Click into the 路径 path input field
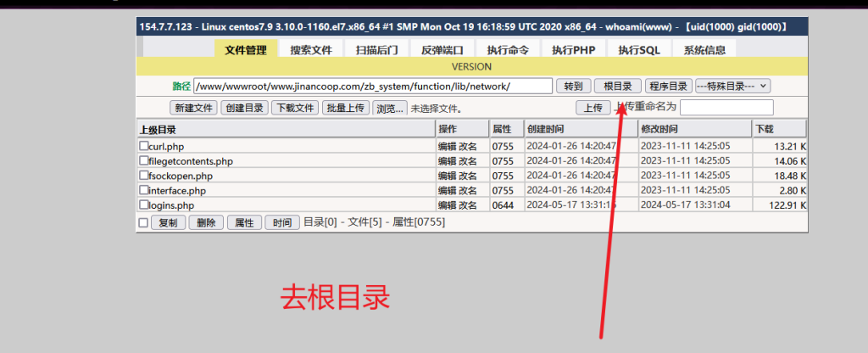 coord(371,86)
